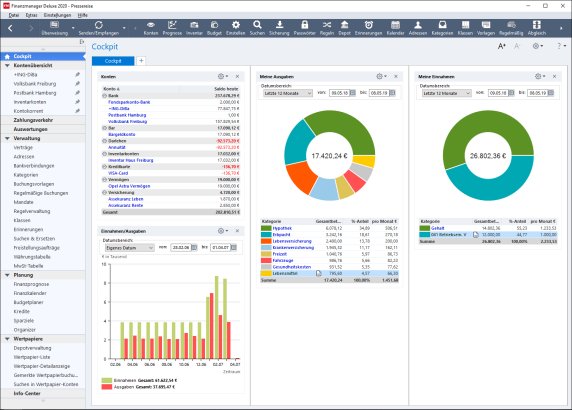Add a new tab with plus button
572x410 pixels.
click(141, 61)
